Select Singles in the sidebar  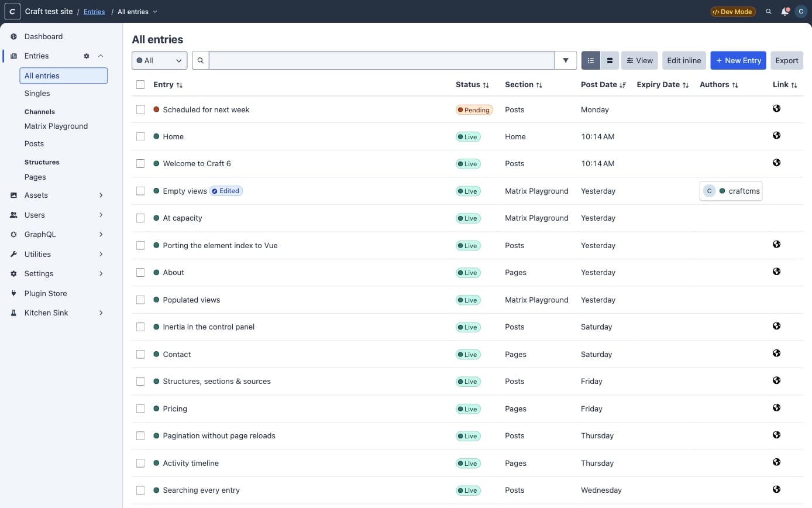[37, 93]
